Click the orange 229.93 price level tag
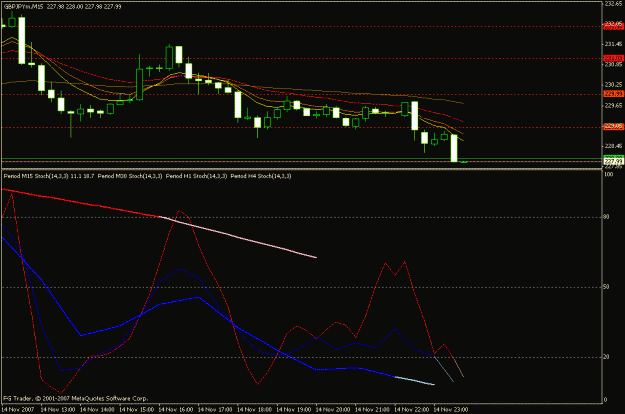The image size is (625, 414). tap(613, 94)
